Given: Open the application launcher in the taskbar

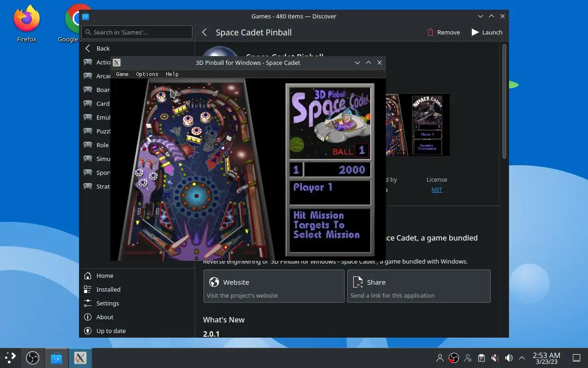Looking at the screenshot, I should pos(10,357).
